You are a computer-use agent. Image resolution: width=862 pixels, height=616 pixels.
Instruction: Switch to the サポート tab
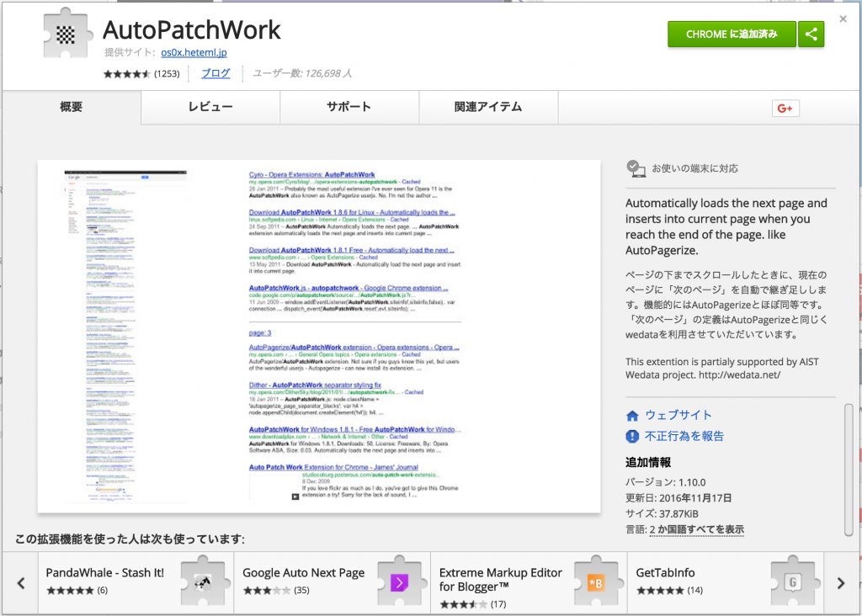tap(349, 107)
